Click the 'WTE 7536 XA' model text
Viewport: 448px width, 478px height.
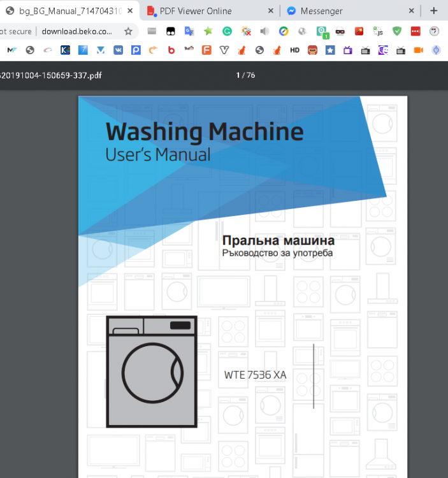pos(256,375)
